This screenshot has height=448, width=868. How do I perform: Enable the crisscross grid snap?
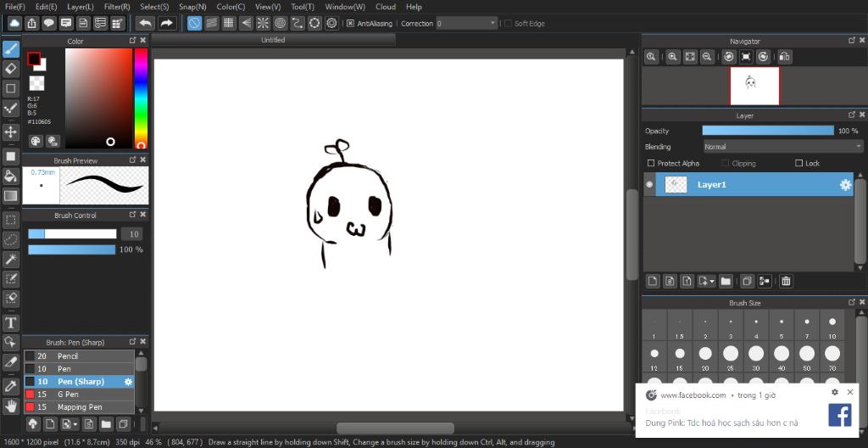tap(229, 23)
